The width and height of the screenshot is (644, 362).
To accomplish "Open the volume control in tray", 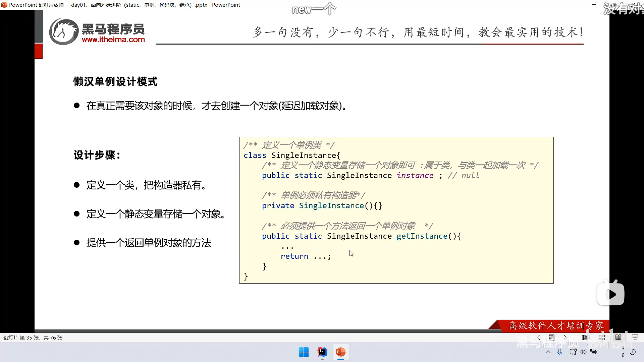I will tap(583, 352).
